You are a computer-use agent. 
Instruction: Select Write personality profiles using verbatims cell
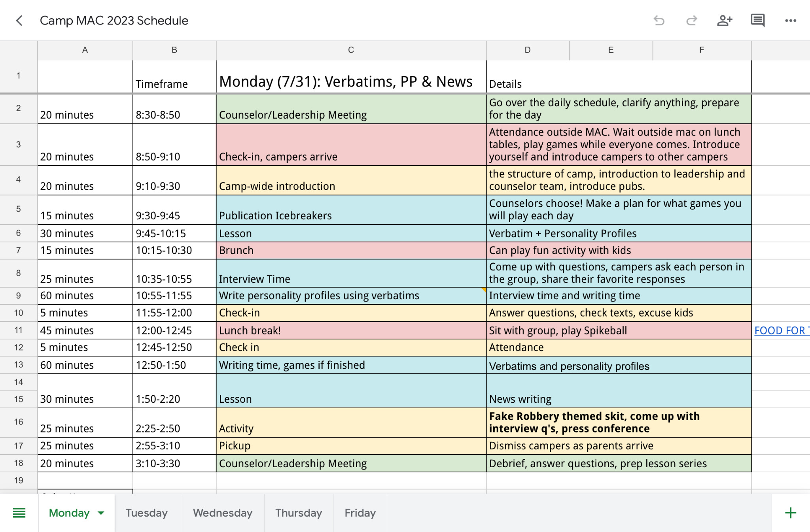coord(351,296)
